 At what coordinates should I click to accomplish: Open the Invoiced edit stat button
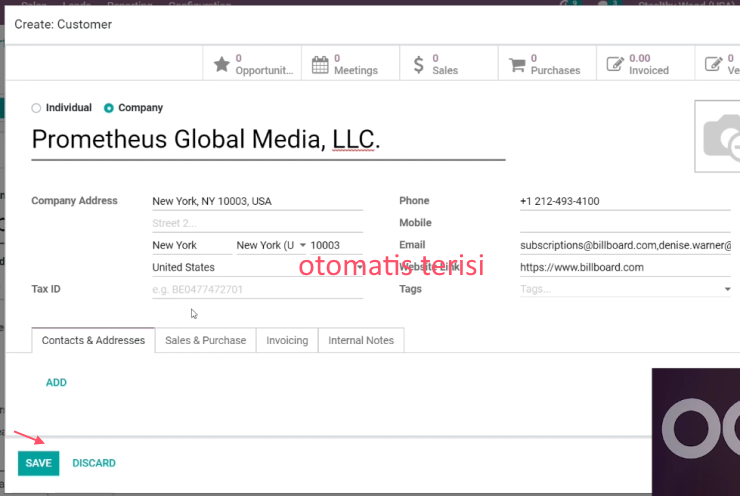(x=645, y=64)
